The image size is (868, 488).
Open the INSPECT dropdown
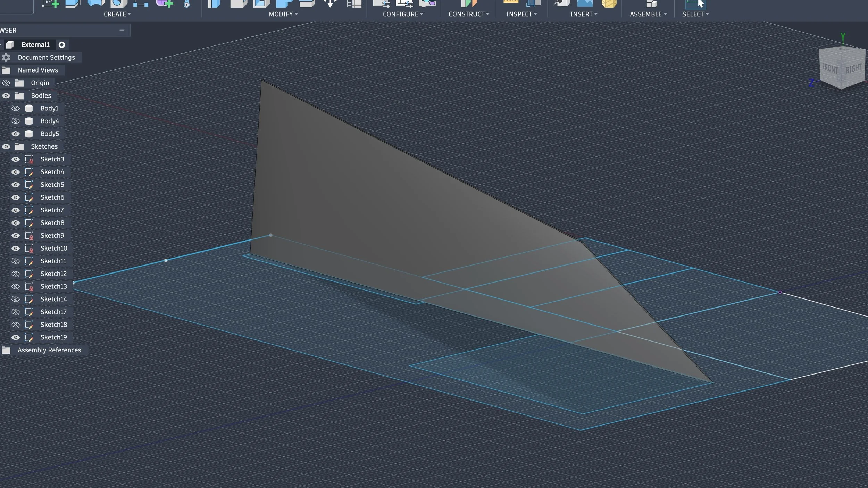521,14
